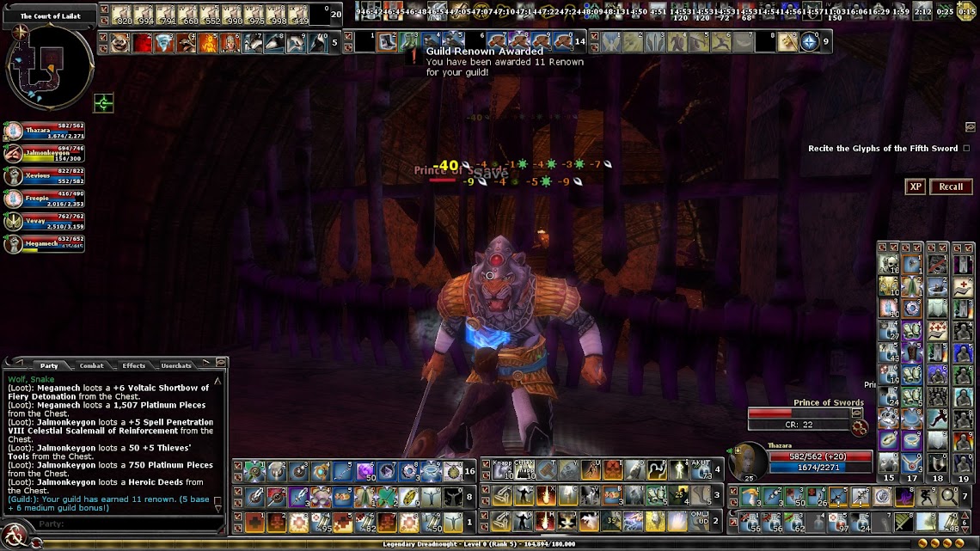Click the Recall button
This screenshot has height=551, width=980.
click(951, 187)
